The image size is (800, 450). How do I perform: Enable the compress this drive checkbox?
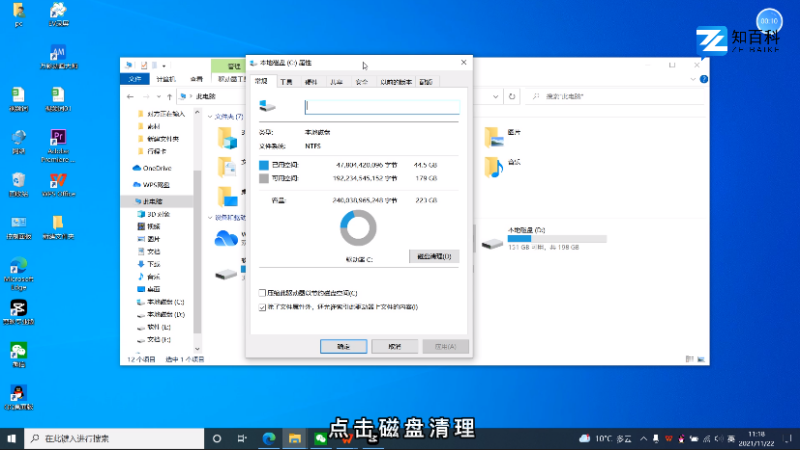click(x=262, y=292)
